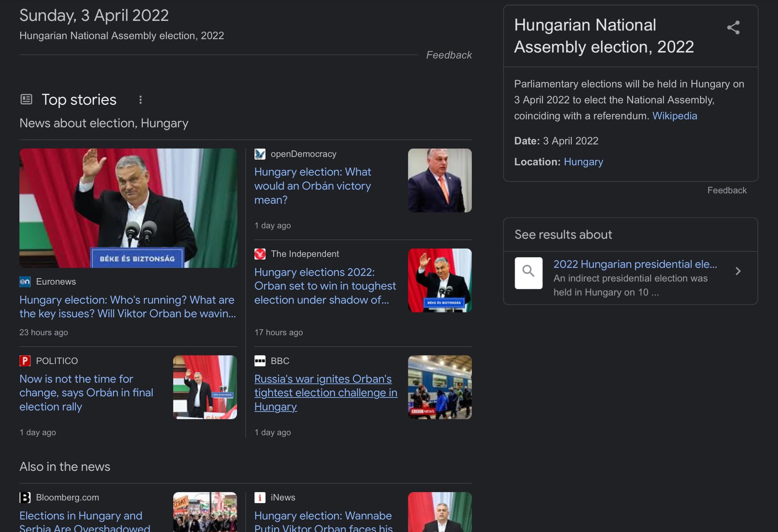Open 'Hungary elections 2022: Orban set to win' headline
778x532 pixels.
(325, 286)
